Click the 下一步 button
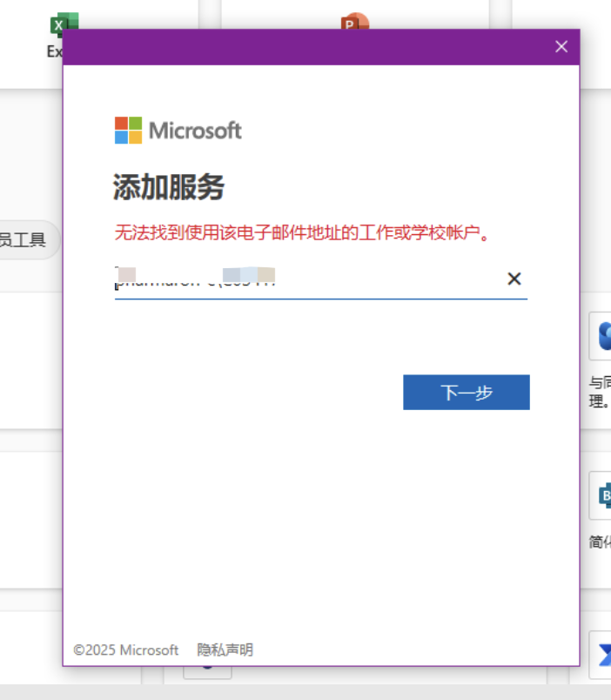 [467, 392]
